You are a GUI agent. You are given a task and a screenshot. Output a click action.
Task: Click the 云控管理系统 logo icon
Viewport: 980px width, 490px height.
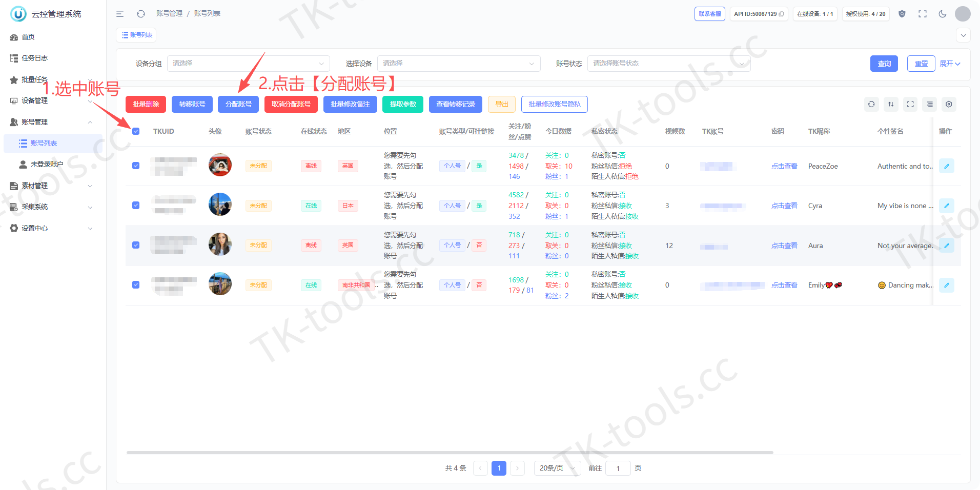tap(18, 14)
